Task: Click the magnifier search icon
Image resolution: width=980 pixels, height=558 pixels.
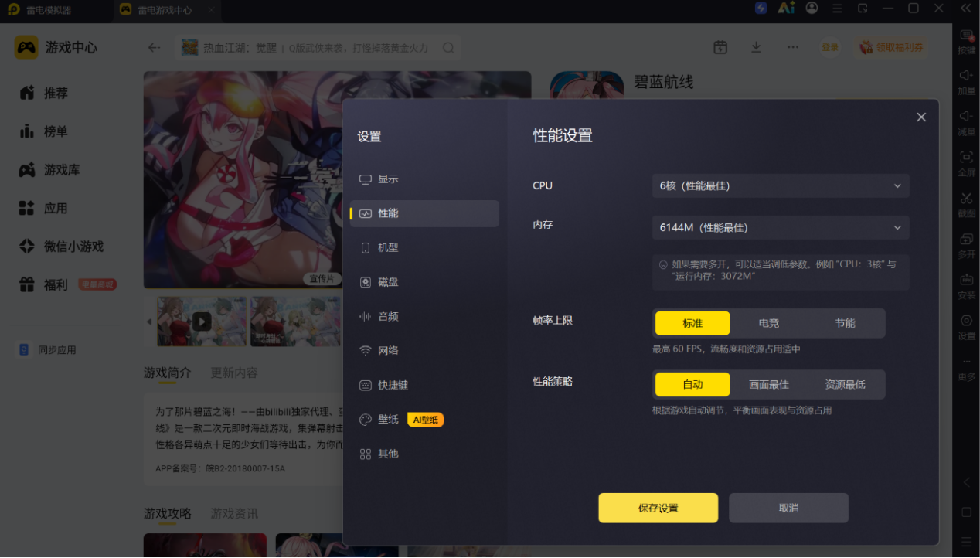Action: click(x=448, y=48)
